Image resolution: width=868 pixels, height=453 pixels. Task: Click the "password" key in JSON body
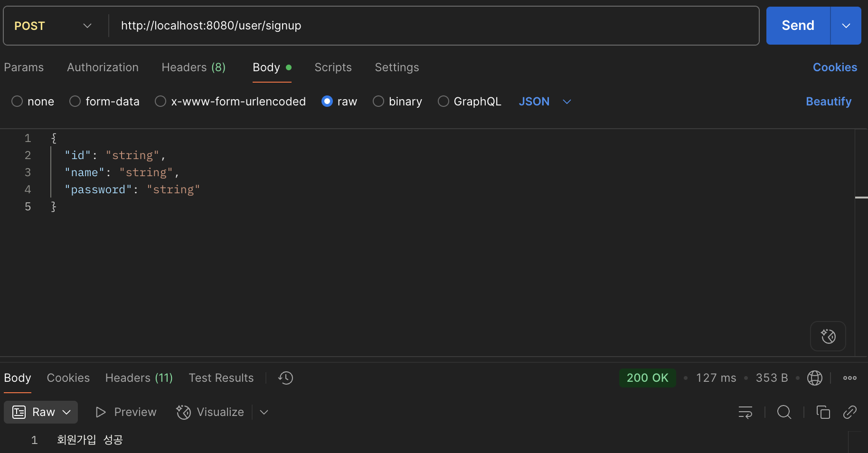pos(98,189)
